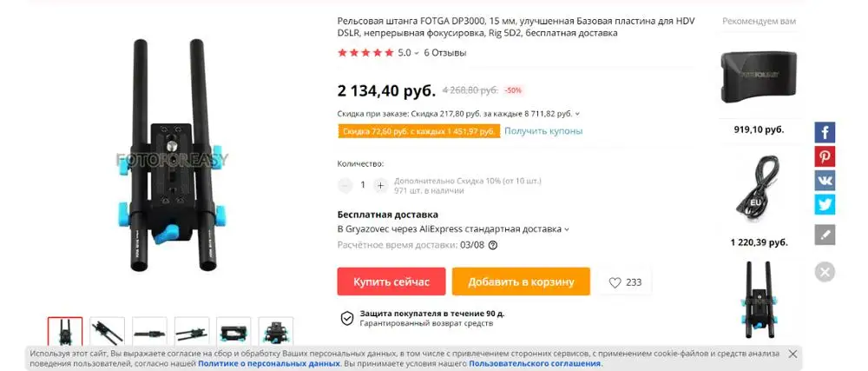Share product on Facebook
Screen dimensions: 868x371
[x=825, y=132]
